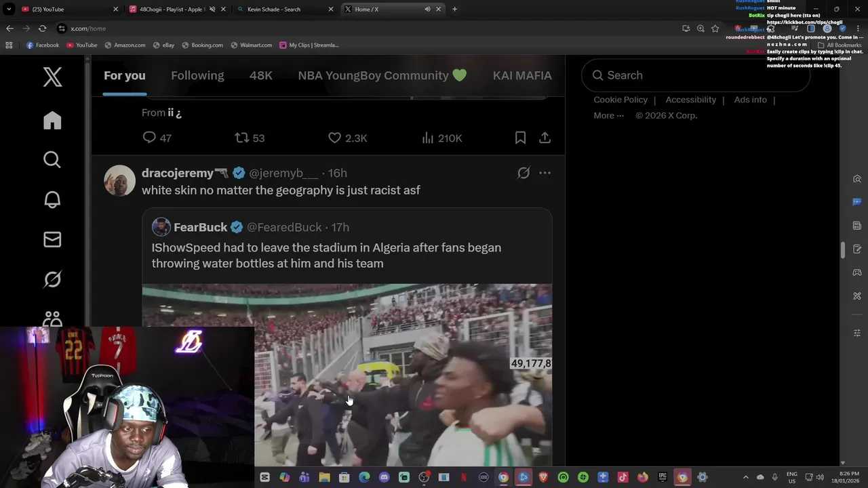Click Grok icon on dracojeremy post

click(524, 173)
